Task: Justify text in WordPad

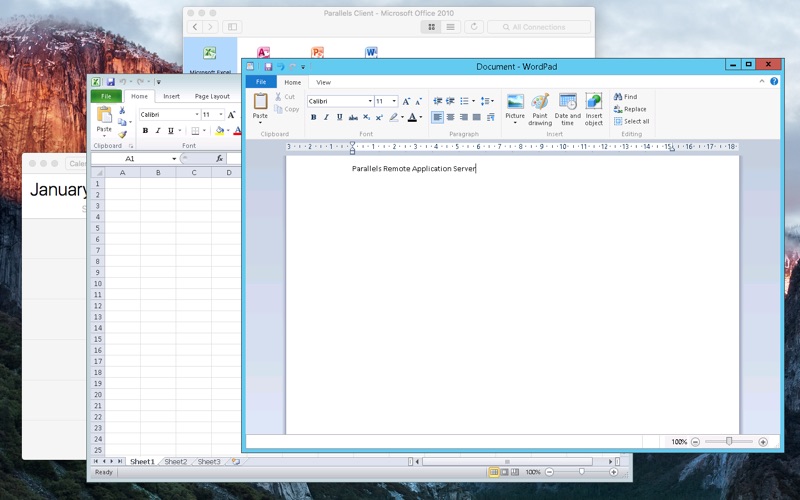Action: pyautogui.click(x=477, y=117)
